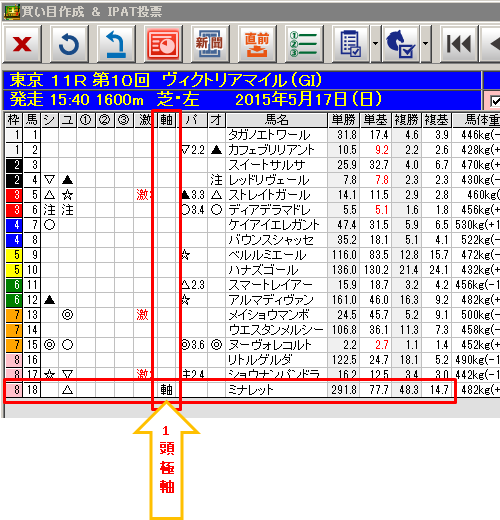Image resolution: width=500 pixels, height=520 pixels.
Task: Click the red frame 3 color cell for horse 5
Action: pos(14,195)
